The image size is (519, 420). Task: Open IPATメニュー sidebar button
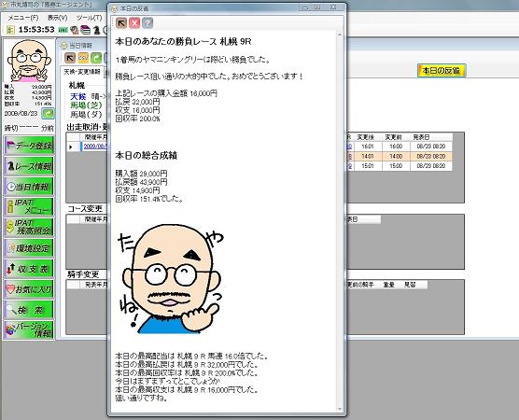29,206
